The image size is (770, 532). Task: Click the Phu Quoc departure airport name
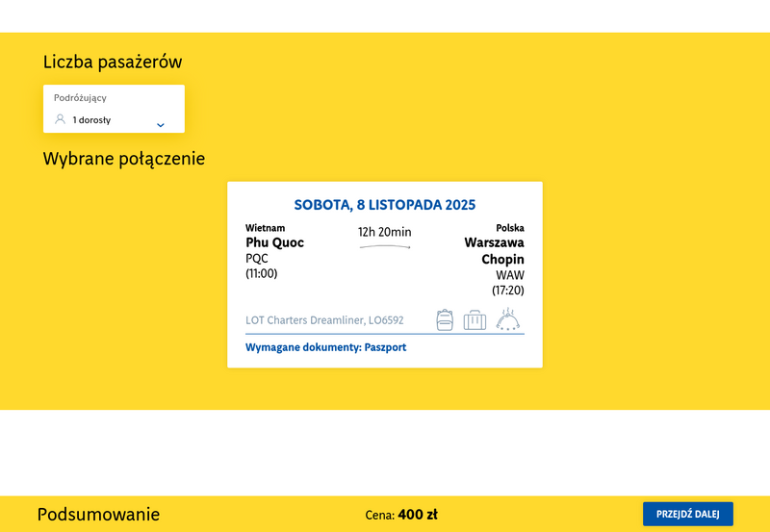(274, 242)
